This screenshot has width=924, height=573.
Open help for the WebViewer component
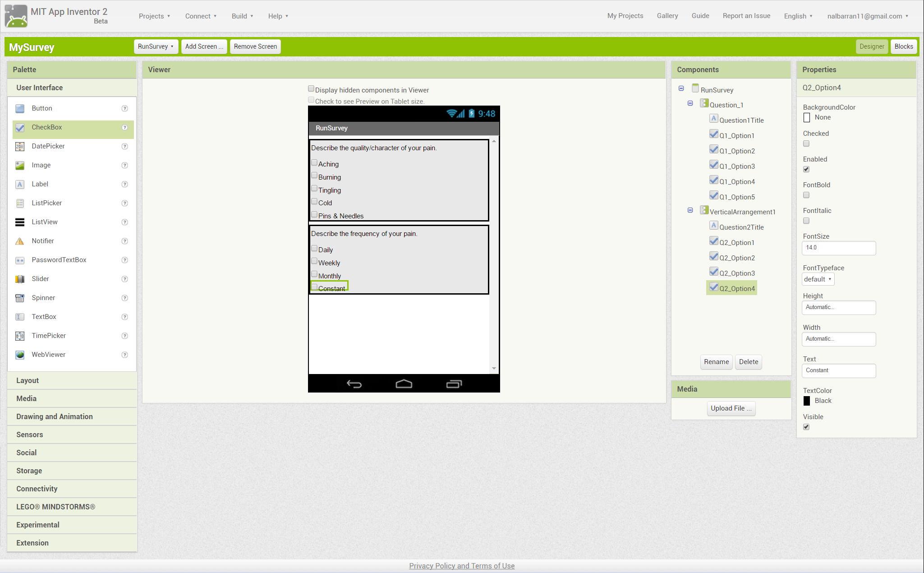[x=125, y=355]
